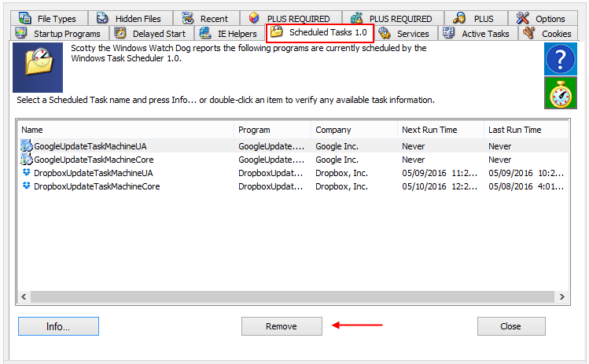Click the DropboxUpdateTaskMachineUA Dropbox icon
Viewport: 589px width, 364px height.
[x=26, y=172]
